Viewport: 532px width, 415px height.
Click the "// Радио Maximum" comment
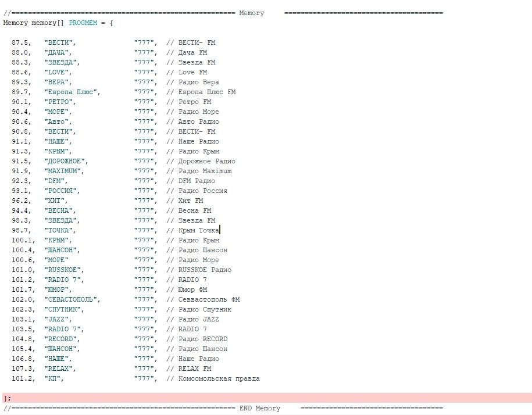(199, 171)
